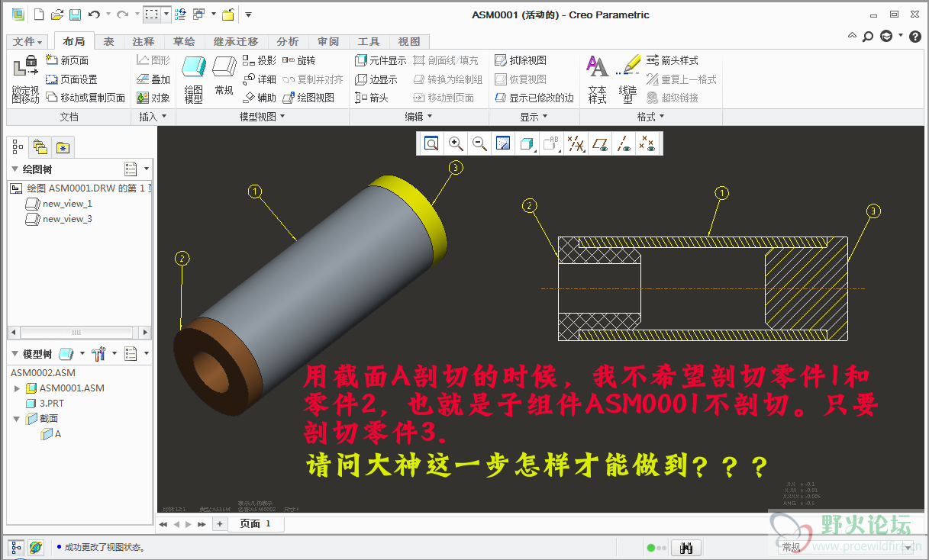Click the 拭除视图 button
The height and width of the screenshot is (560, 929).
521,60
